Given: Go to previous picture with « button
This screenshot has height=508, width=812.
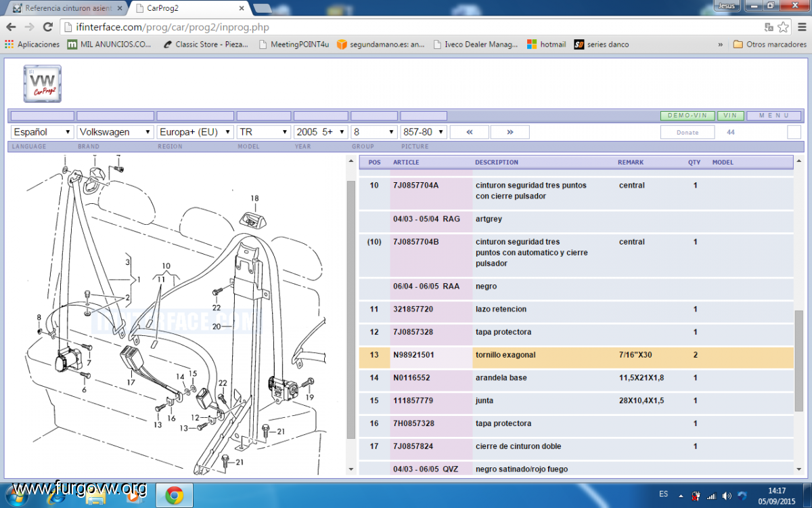Looking at the screenshot, I should (469, 132).
